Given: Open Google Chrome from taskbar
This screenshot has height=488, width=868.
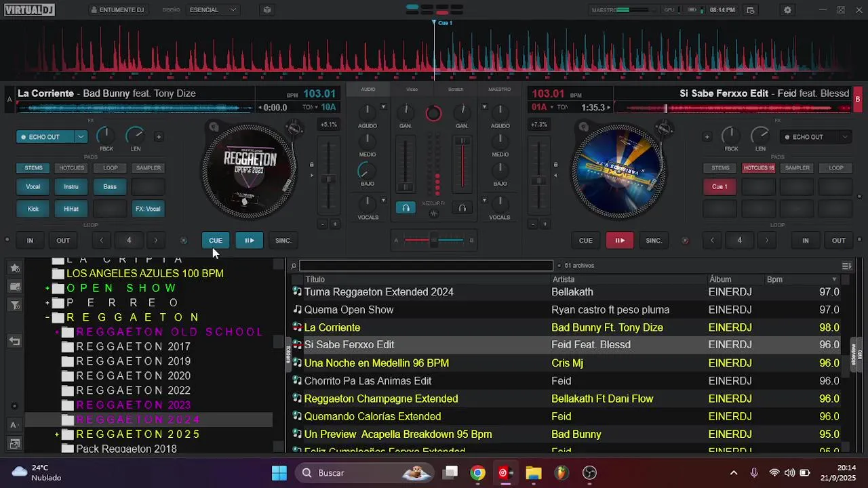Looking at the screenshot, I should tap(478, 473).
